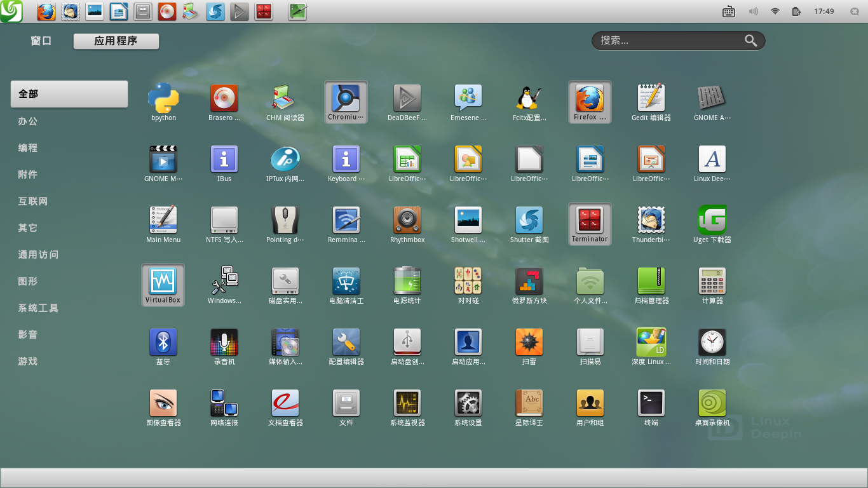Screen dimensions: 868x488
Task: Launch the bpython application
Action: coord(163,103)
